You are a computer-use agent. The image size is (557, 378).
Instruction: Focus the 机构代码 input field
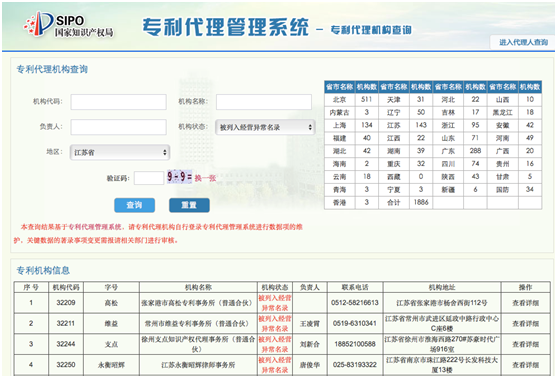118,102
